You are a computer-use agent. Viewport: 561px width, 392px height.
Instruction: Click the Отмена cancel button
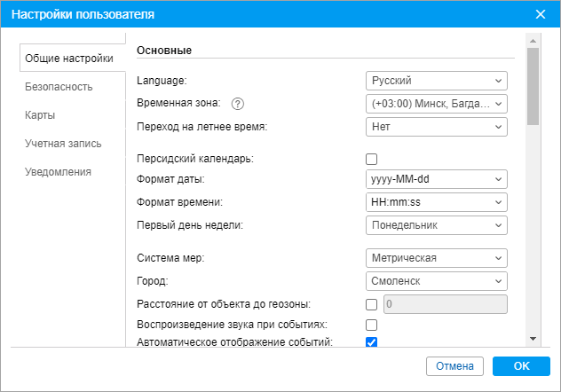click(x=454, y=366)
